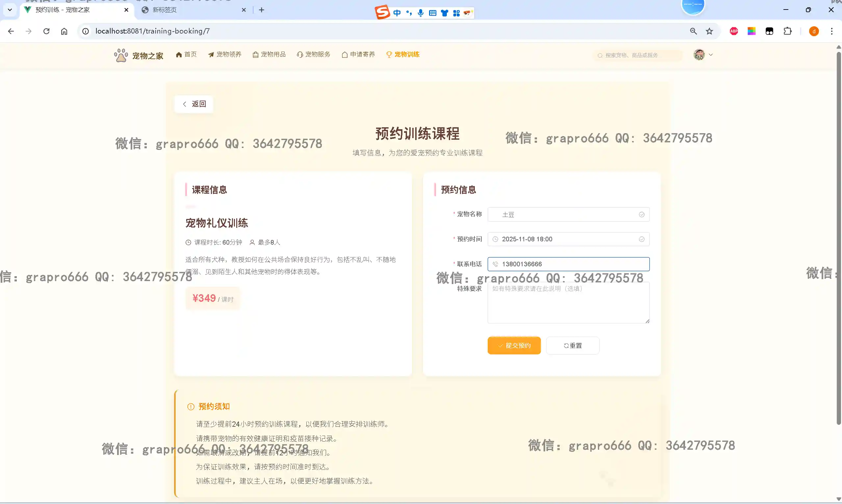
Task: Switch to the 新标签页 tab
Action: click(x=165, y=10)
